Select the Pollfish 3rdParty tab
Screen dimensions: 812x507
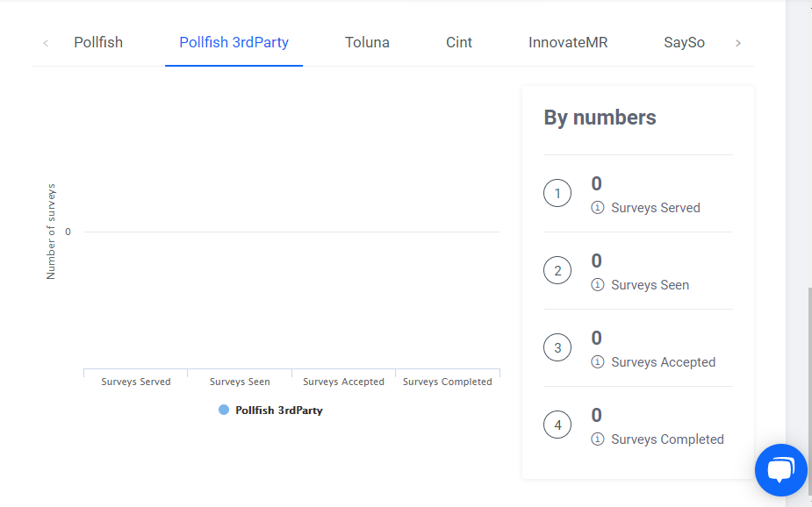[234, 42]
